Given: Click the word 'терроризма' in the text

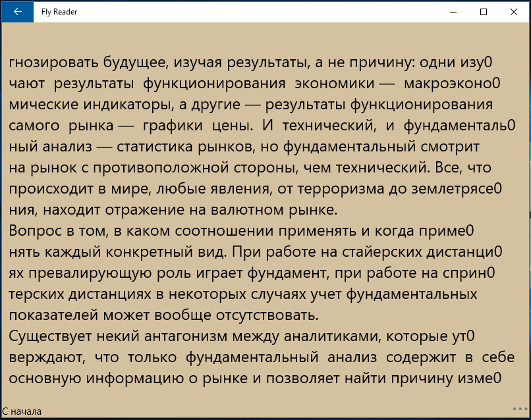Looking at the screenshot, I should tap(341, 189).
